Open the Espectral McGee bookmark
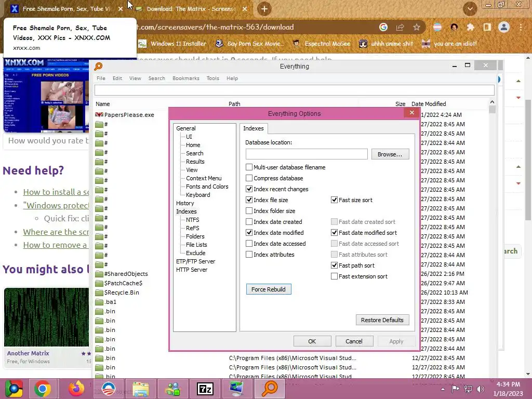The width and height of the screenshot is (532, 399). pos(322,44)
